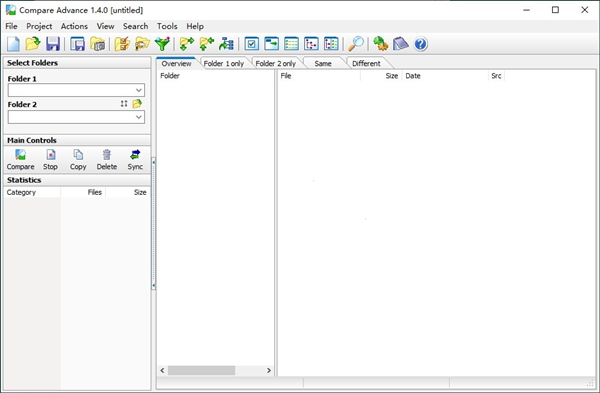
Task: Open help with blue question mark icon
Action: pos(421,44)
